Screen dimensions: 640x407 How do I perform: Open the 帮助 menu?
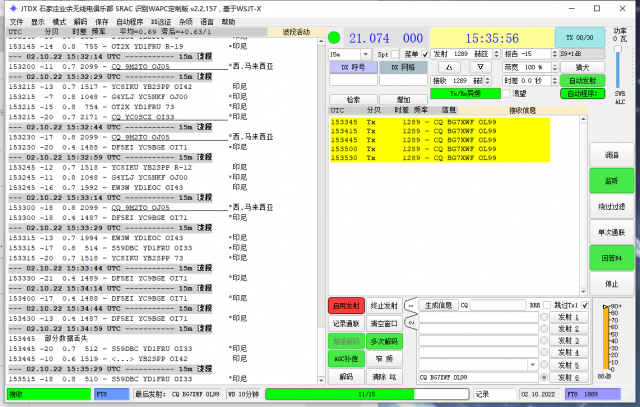click(x=228, y=22)
